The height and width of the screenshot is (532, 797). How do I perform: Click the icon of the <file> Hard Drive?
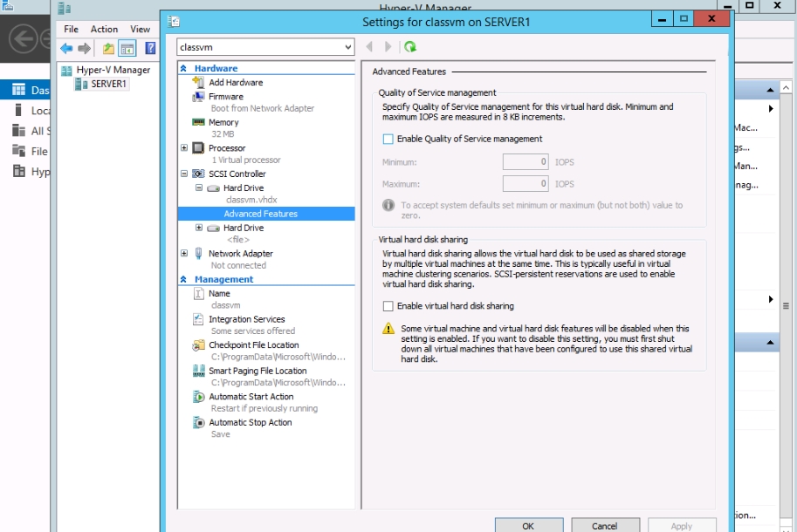point(214,228)
